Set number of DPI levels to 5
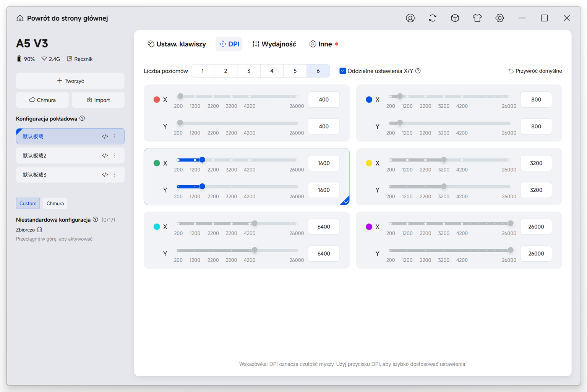The width and height of the screenshot is (587, 392). click(295, 71)
